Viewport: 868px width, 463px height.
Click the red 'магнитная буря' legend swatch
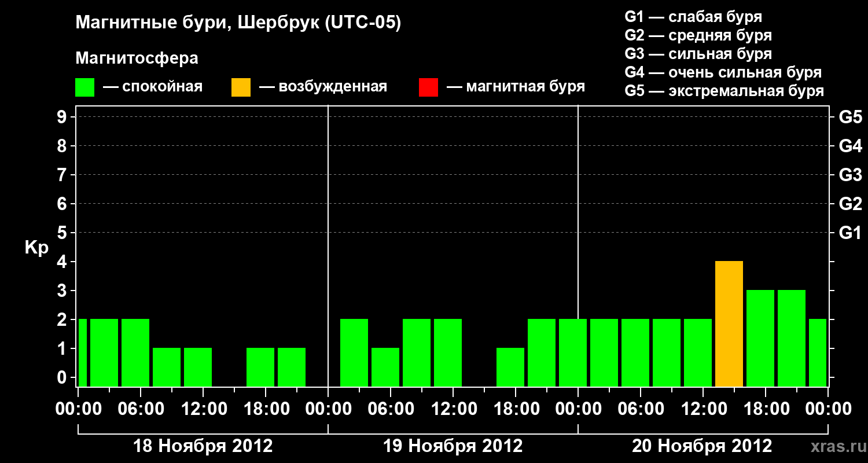[x=429, y=87]
